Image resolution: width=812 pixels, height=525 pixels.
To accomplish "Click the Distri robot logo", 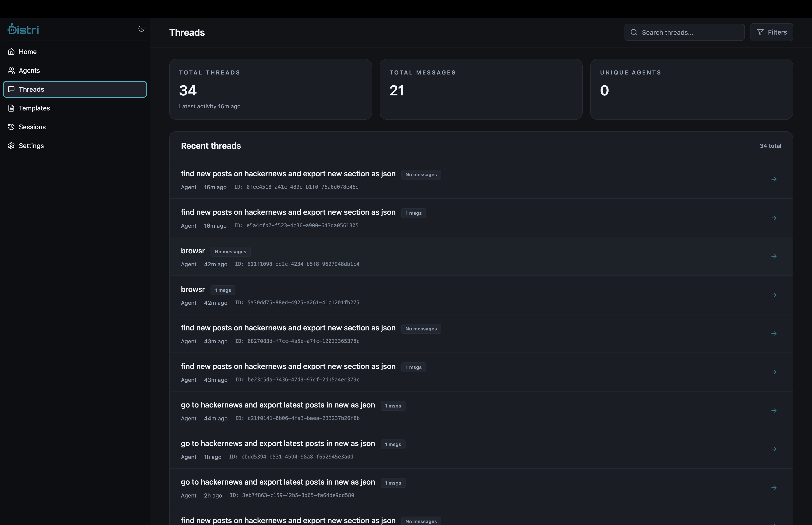I will tap(23, 29).
